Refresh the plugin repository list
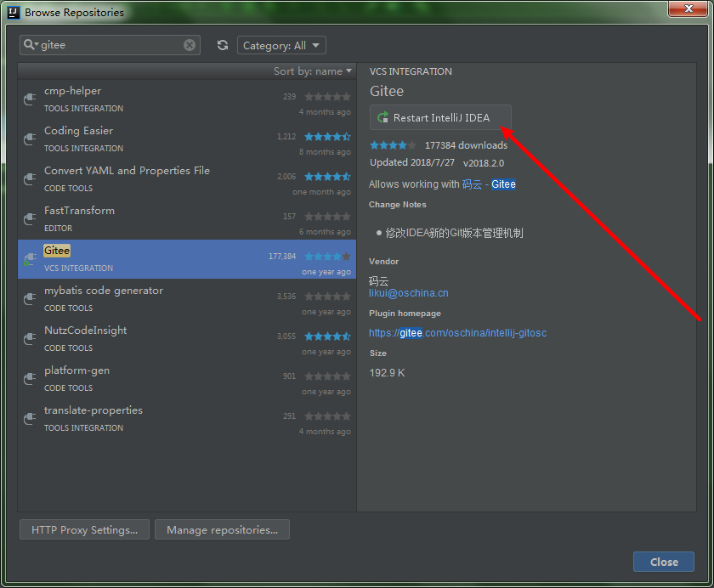714x588 pixels. [223, 45]
